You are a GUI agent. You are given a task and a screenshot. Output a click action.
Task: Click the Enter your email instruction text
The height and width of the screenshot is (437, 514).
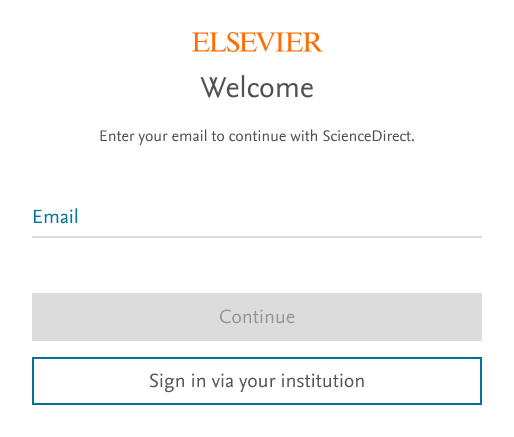(x=257, y=136)
